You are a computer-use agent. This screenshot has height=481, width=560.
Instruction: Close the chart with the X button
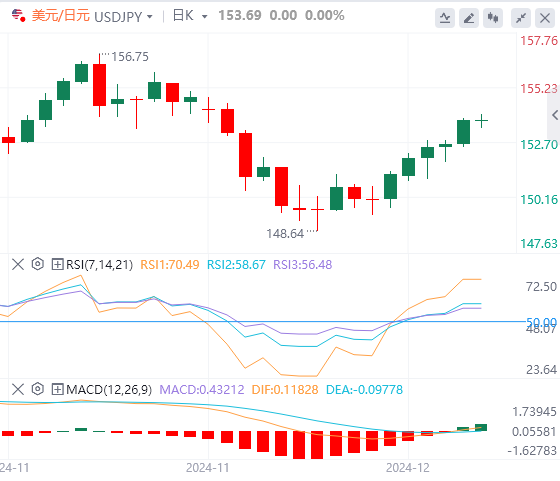click(x=545, y=18)
